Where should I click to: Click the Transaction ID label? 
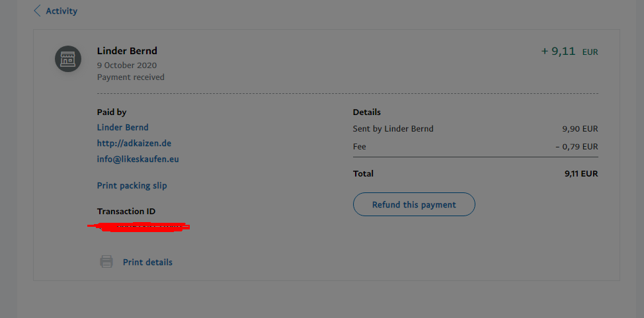tap(126, 212)
